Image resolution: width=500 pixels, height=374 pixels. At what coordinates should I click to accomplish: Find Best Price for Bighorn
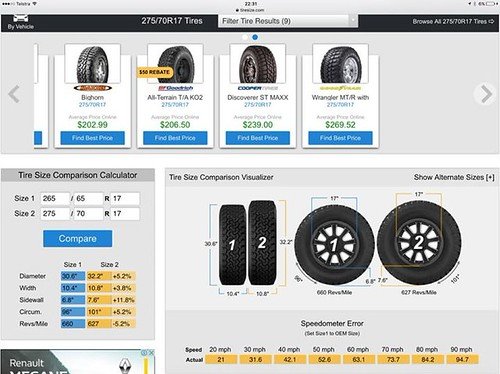coord(92,138)
